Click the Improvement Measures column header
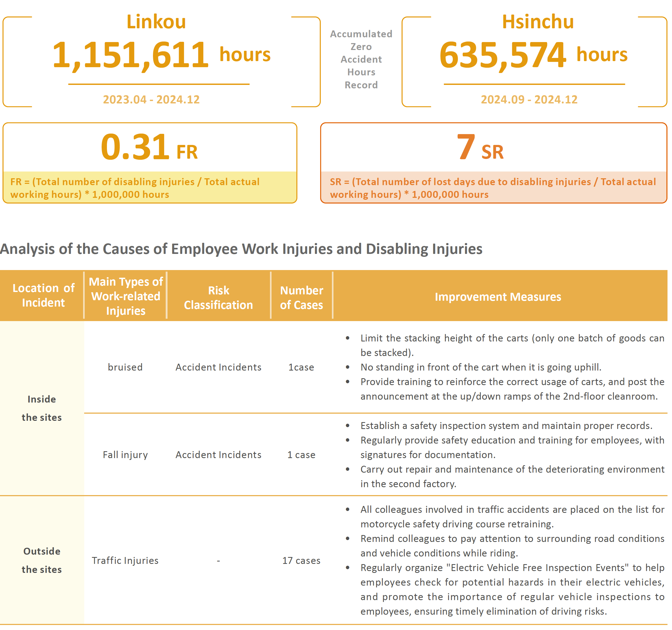 pos(498,297)
